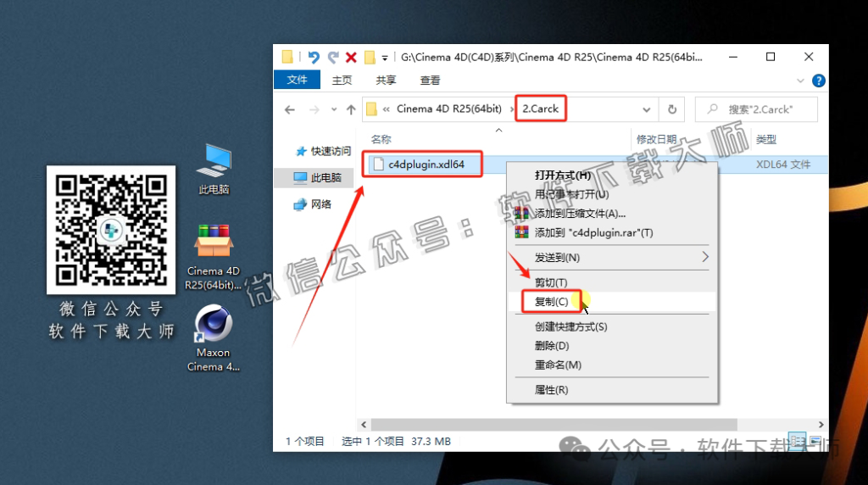Image resolution: width=868 pixels, height=485 pixels.
Task: Expand the address bar history dropdown
Action: click(647, 109)
